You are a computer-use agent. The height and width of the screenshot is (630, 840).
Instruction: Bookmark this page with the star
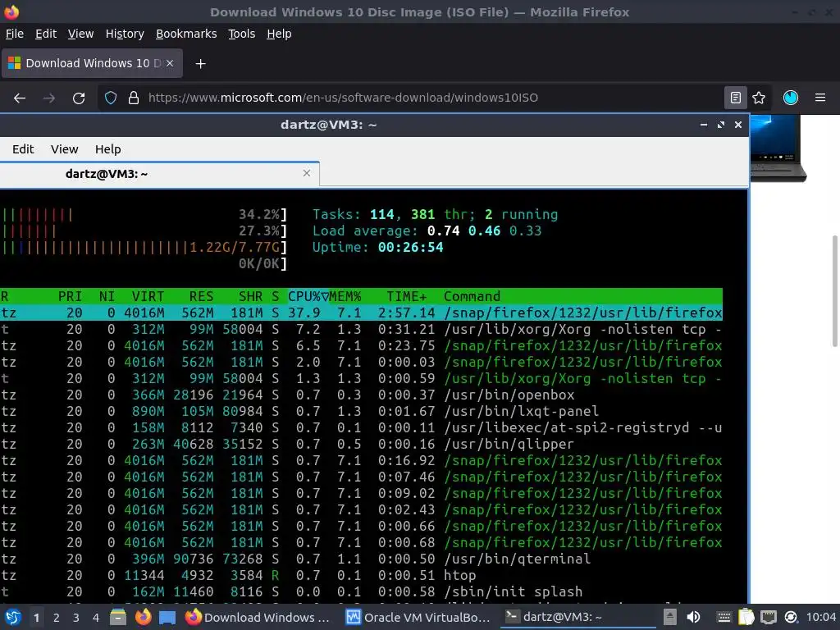[759, 98]
